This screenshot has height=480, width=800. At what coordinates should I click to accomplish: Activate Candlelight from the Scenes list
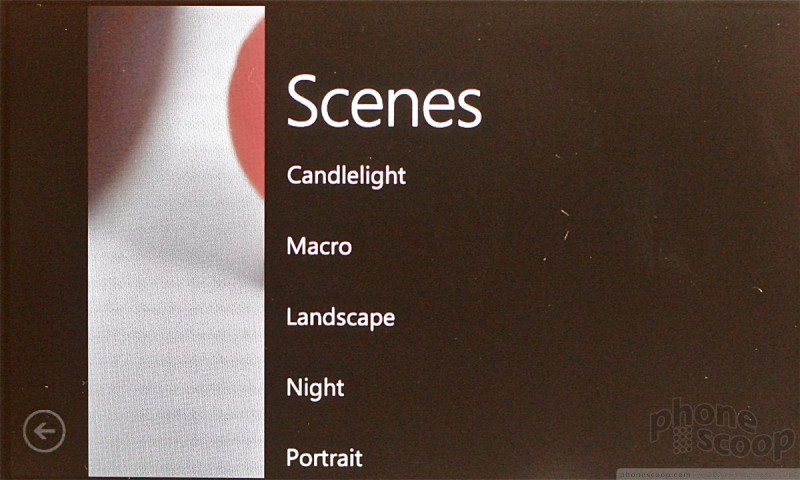tap(346, 176)
